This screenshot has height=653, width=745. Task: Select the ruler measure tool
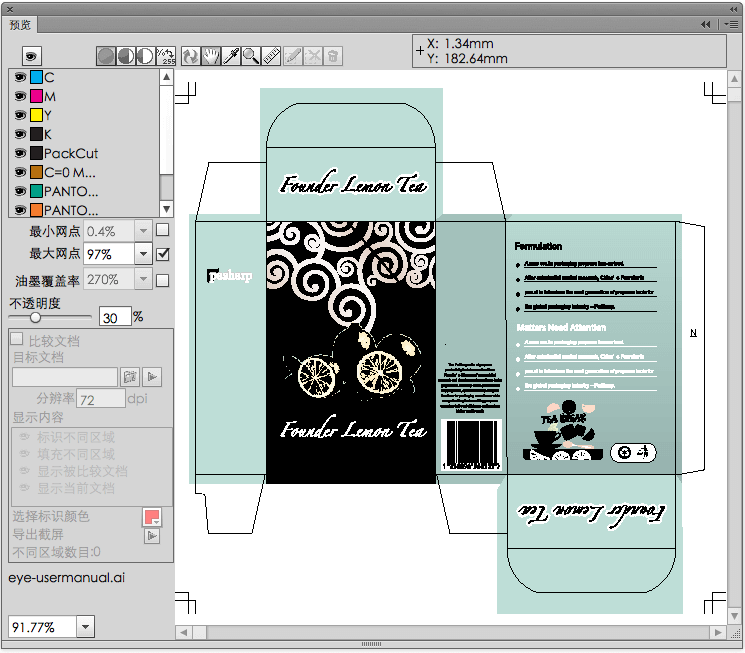click(x=271, y=56)
